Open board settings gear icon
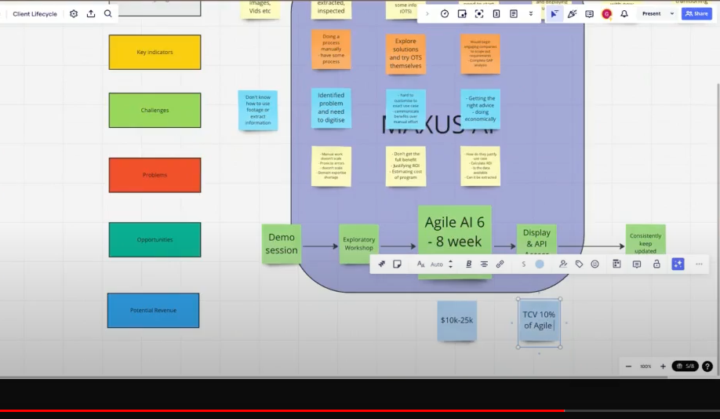The image size is (720, 419). pos(73,14)
